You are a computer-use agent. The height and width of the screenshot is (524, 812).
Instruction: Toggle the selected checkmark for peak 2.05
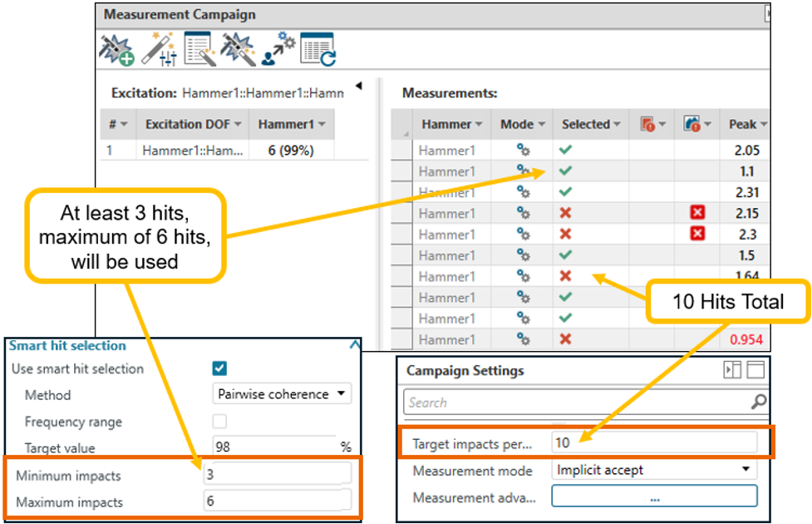coord(566,151)
